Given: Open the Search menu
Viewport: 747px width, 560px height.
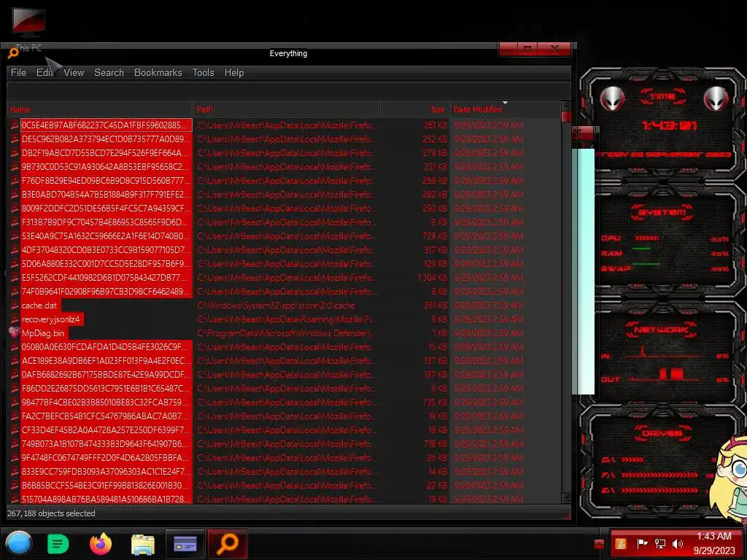Looking at the screenshot, I should (x=109, y=72).
